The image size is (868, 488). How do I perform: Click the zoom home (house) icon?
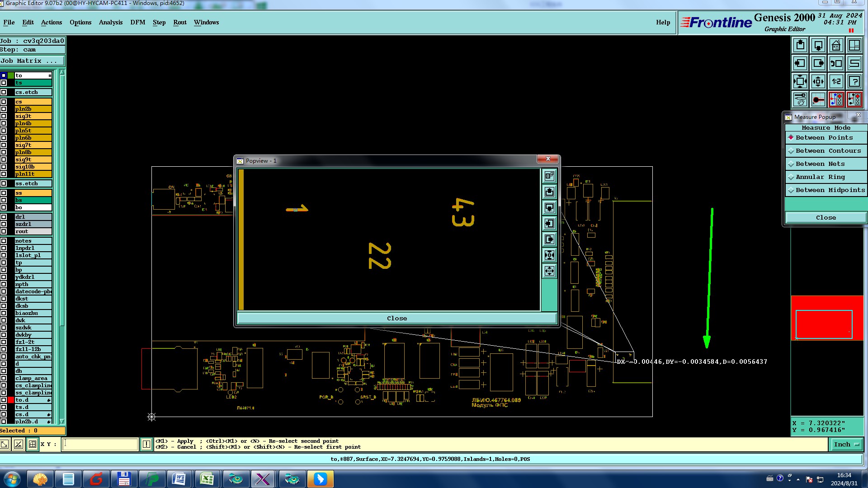pos(836,46)
